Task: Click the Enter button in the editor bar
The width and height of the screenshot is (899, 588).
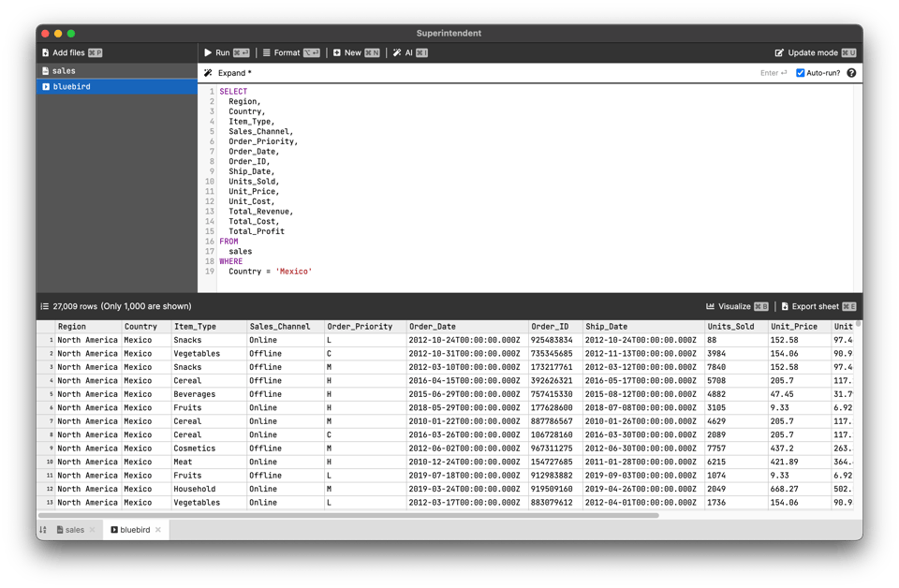Action: (x=773, y=73)
